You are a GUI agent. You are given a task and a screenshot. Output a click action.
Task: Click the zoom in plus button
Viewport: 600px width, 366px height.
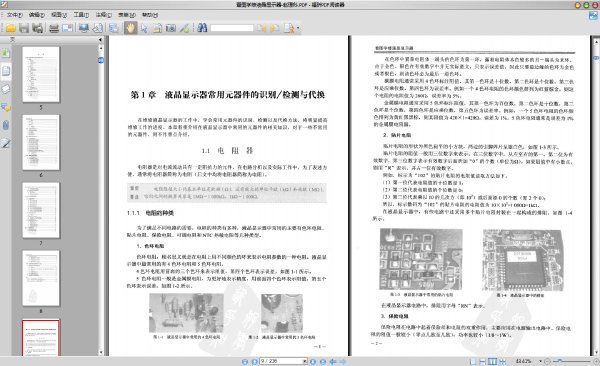[596, 361]
